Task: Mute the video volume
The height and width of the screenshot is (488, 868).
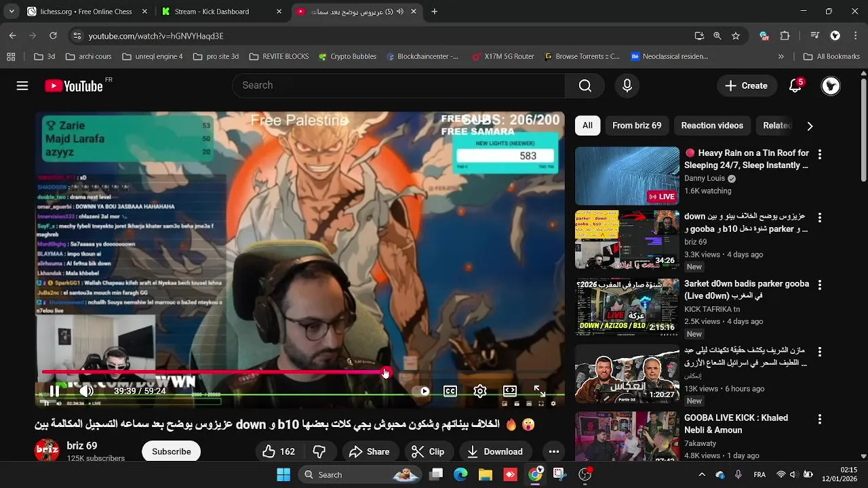Action: coord(86,391)
